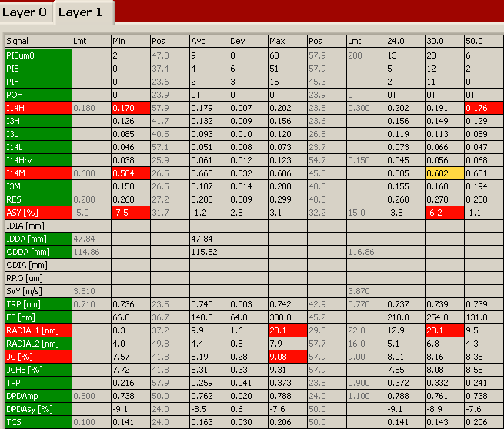504x429 pixels.
Task: Click the ODDA average value 115.82
Action: tap(209, 252)
